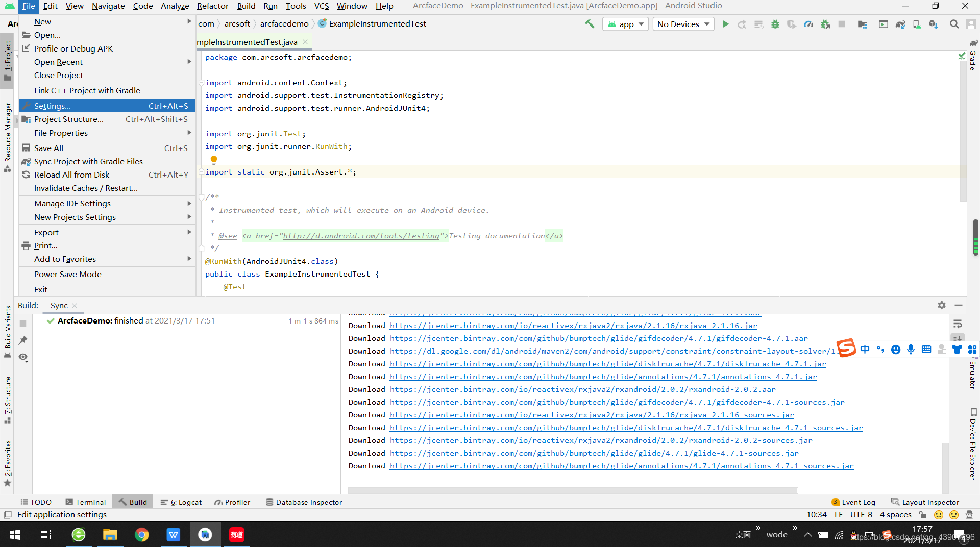The image size is (980, 547).
Task: Expand New Projects Settings submenu
Action: click(107, 217)
